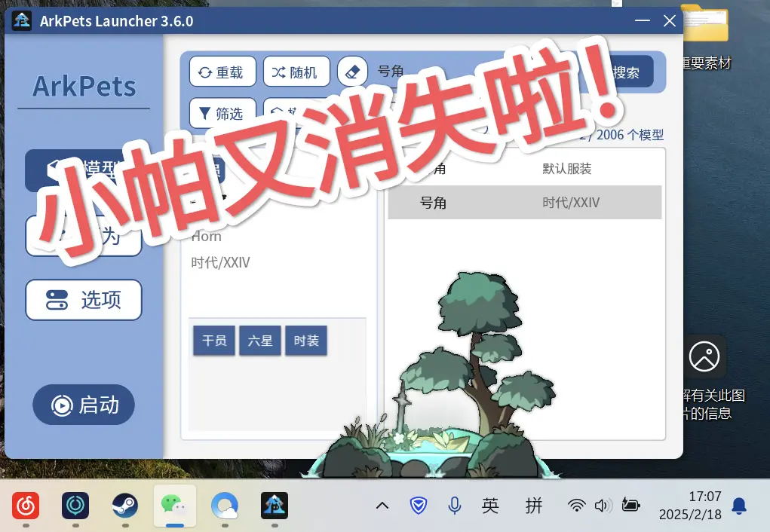This screenshot has width=770, height=532.
Task: Open the volume control in the tray
Action: point(602,506)
